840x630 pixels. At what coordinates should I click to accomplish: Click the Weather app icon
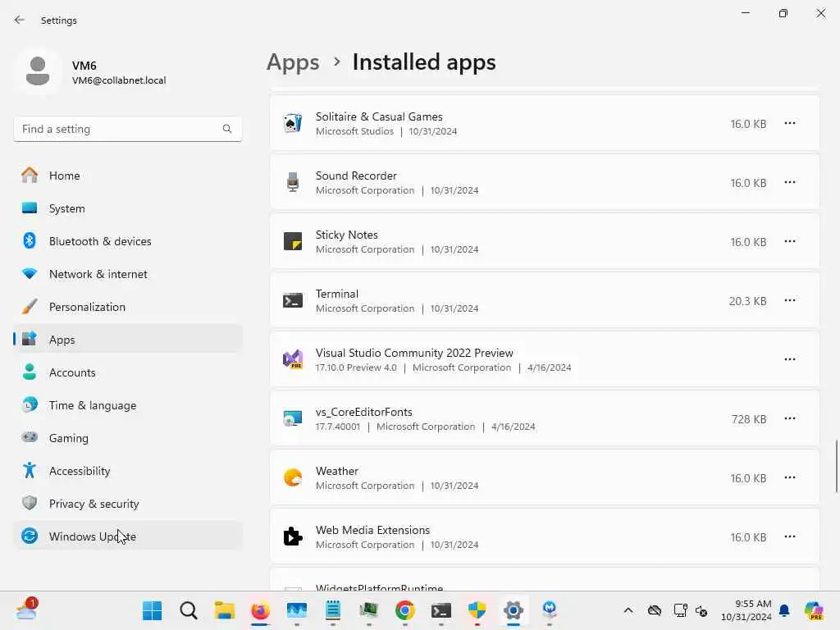click(293, 477)
